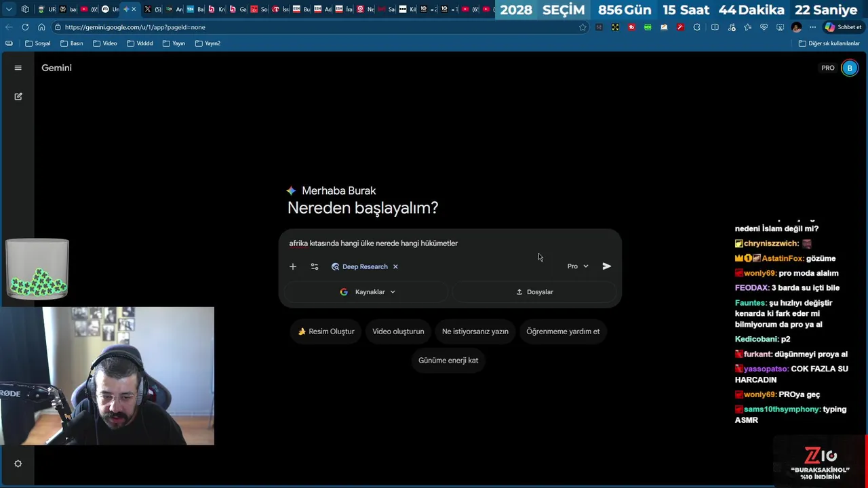
Task: Open the tools sliders icon in prompt box
Action: click(x=315, y=266)
